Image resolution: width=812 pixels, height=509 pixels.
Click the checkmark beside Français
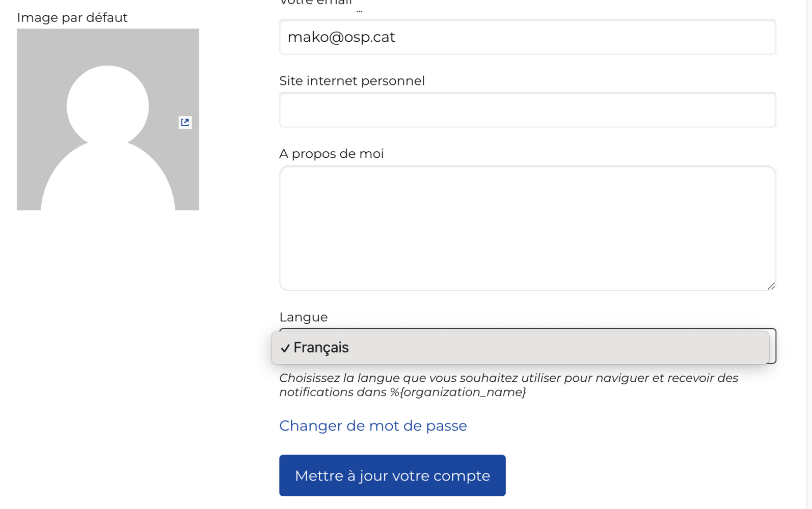285,348
